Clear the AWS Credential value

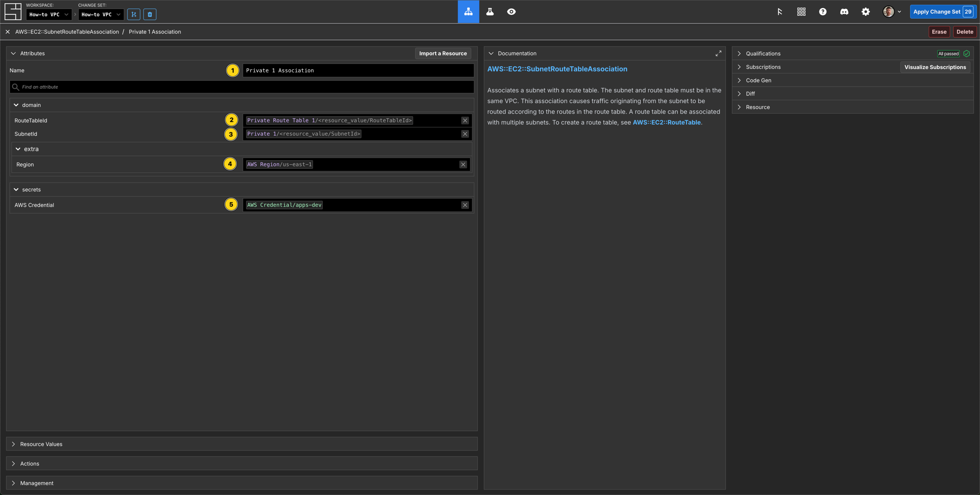tap(465, 205)
